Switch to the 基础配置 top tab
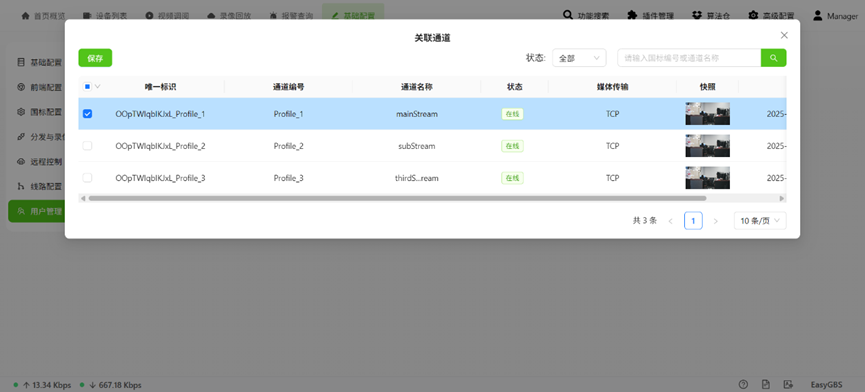This screenshot has height=392, width=865. click(353, 15)
